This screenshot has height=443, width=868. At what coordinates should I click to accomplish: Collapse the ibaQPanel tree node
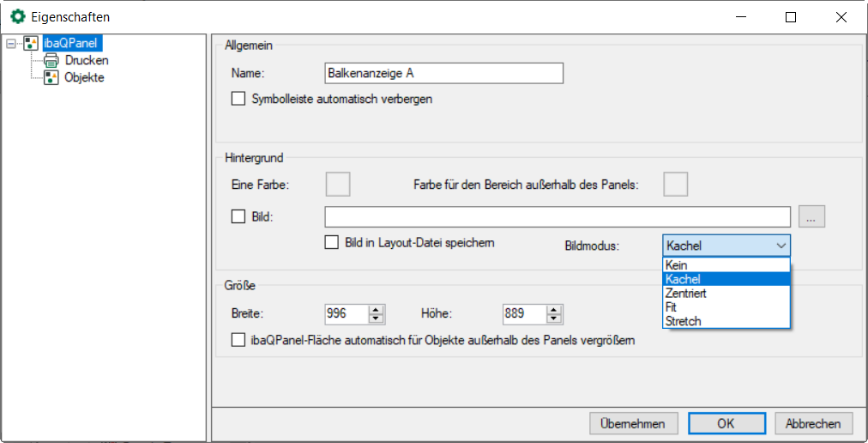10,44
